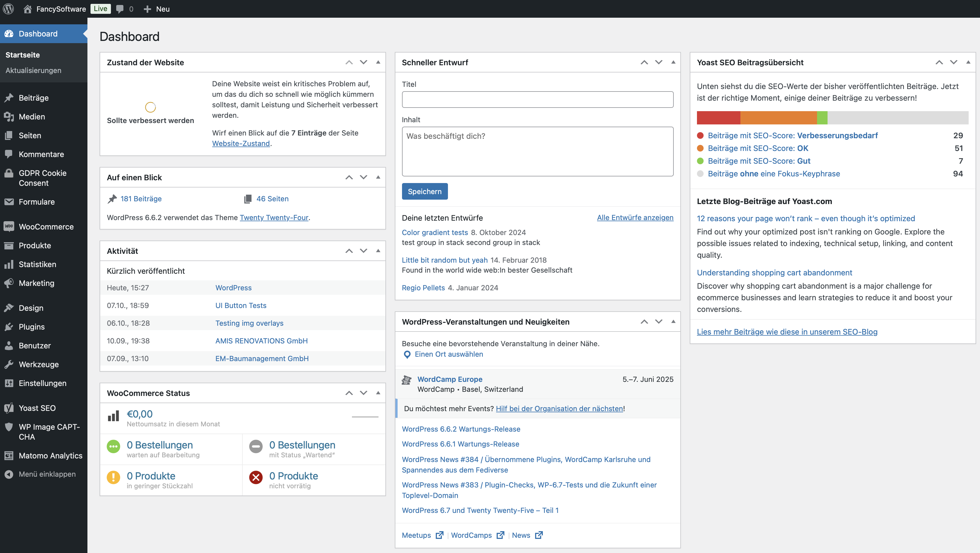
Task: Click the location pin next to Einen Ort auswählen
Action: click(407, 354)
